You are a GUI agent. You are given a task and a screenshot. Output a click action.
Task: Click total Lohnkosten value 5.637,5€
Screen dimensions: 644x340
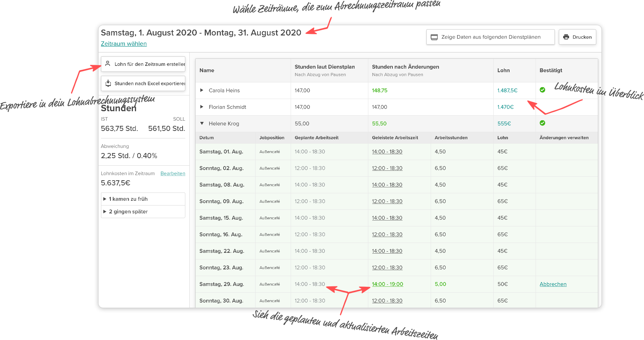tap(116, 183)
